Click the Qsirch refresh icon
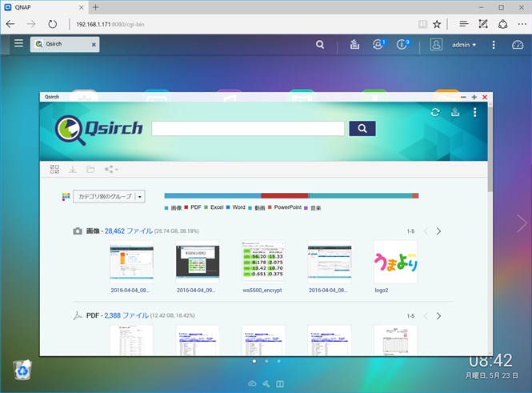The height and width of the screenshot is (393, 532). [435, 112]
